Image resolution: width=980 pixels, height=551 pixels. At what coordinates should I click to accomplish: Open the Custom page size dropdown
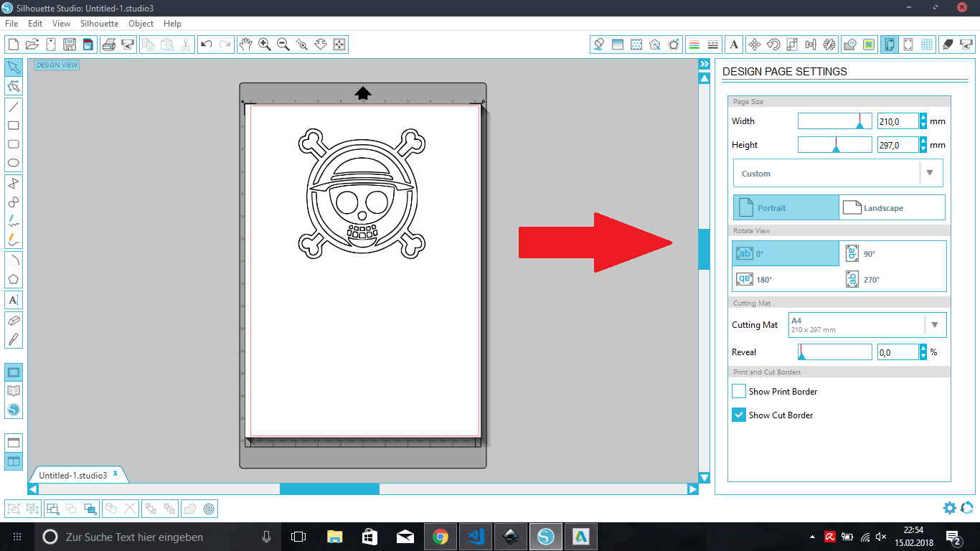pos(838,173)
